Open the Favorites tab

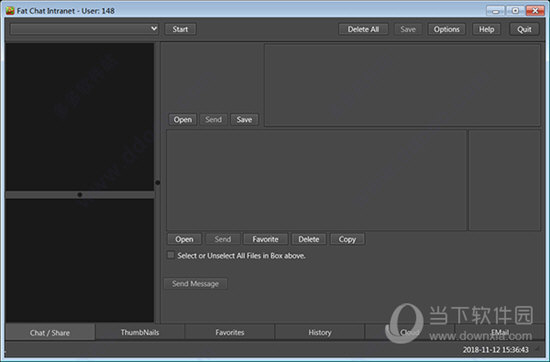(230, 332)
